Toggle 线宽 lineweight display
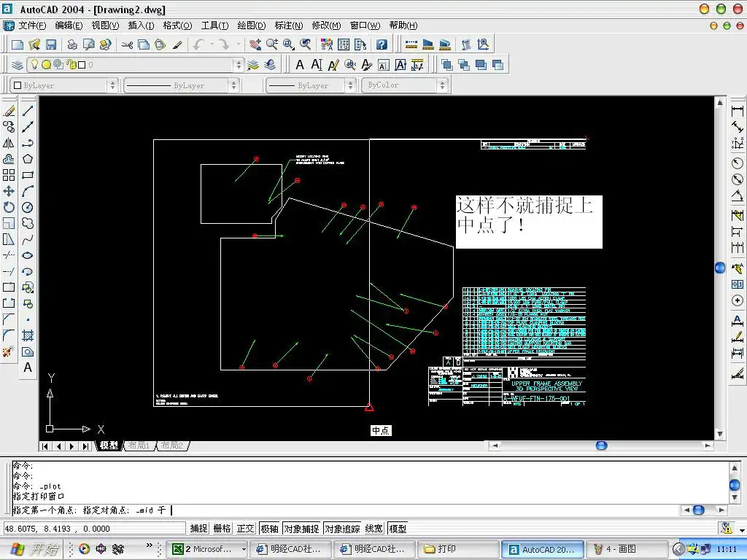 pyautogui.click(x=374, y=529)
